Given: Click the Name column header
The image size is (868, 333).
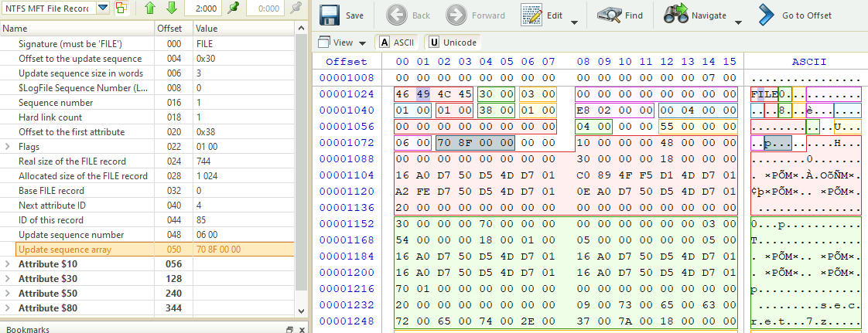Looking at the screenshot, I should pyautogui.click(x=77, y=29).
